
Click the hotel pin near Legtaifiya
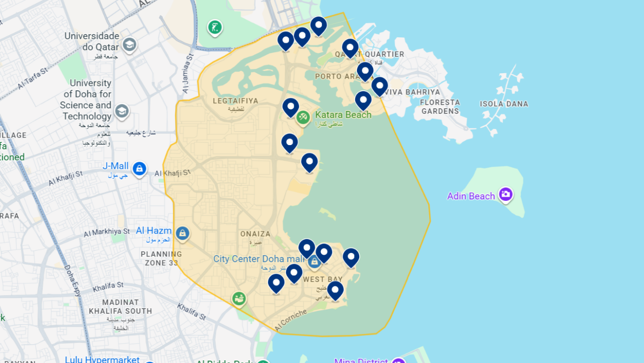[x=290, y=107]
